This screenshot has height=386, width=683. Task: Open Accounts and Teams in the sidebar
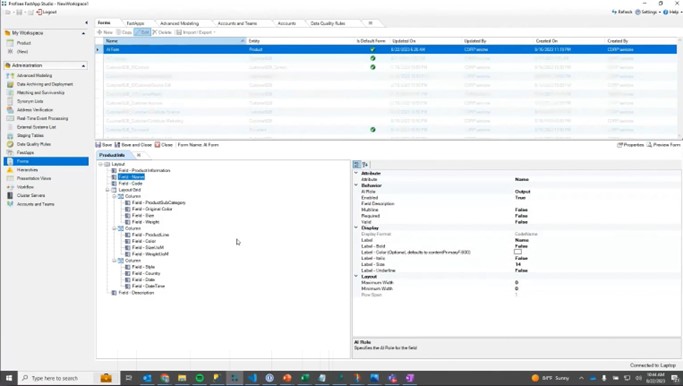35,204
